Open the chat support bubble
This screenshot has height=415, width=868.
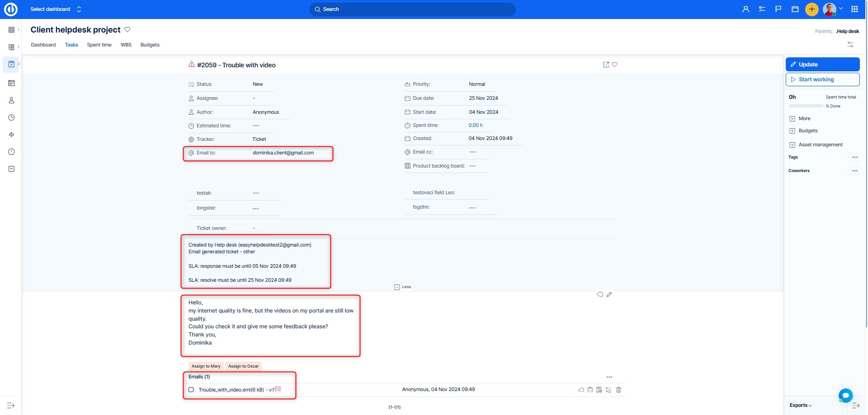click(845, 396)
